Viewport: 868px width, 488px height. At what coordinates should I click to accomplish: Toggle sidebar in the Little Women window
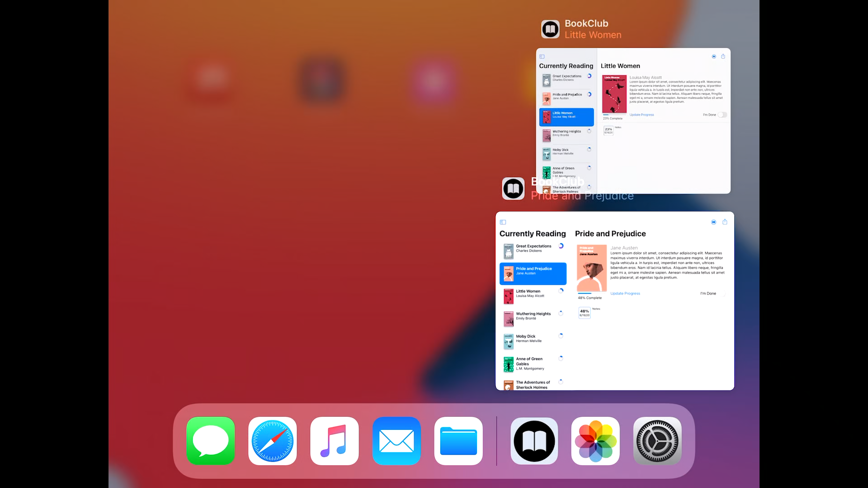[542, 56]
